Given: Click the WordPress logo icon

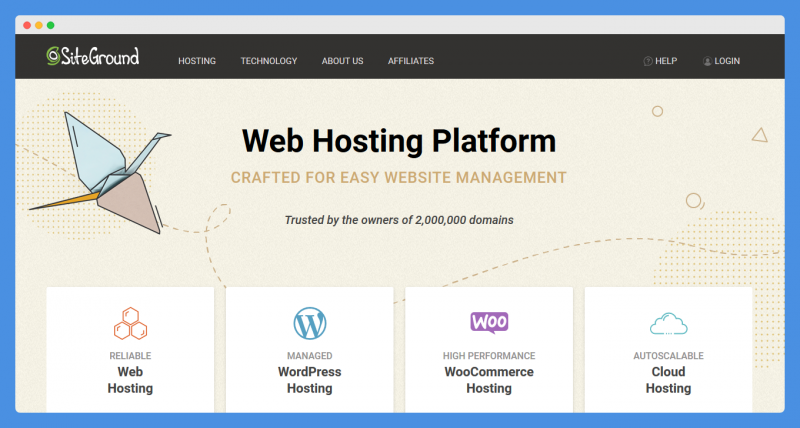Looking at the screenshot, I should coord(310,323).
